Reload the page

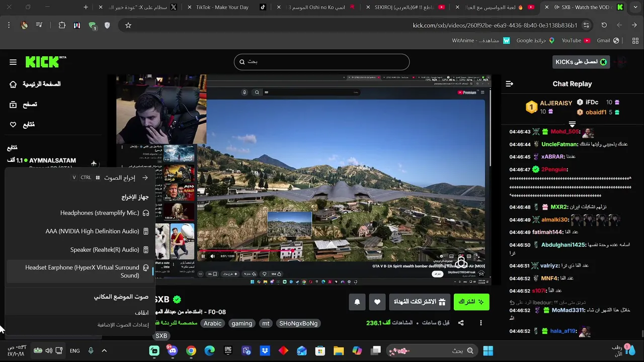pyautogui.click(x=604, y=25)
